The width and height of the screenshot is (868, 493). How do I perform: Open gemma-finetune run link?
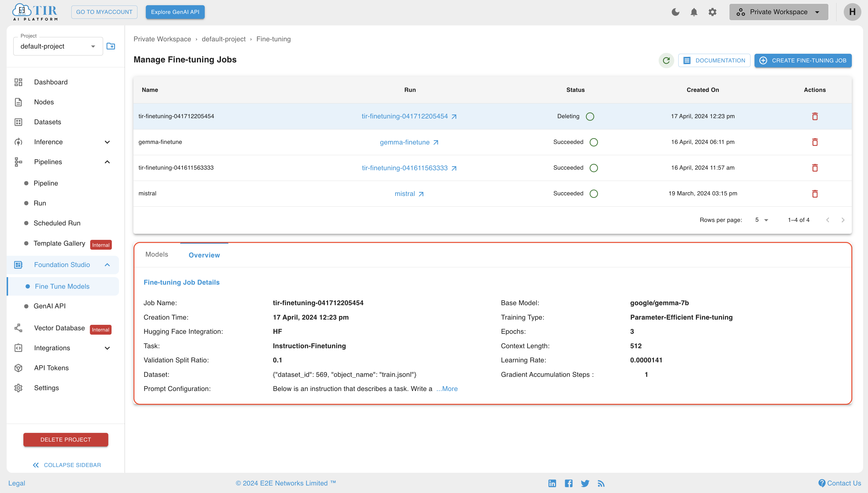point(409,142)
